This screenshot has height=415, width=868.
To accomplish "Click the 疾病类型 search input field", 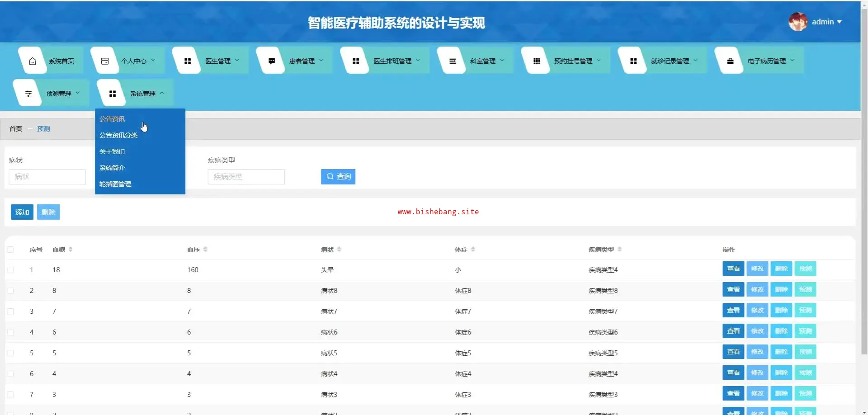I will [x=246, y=177].
